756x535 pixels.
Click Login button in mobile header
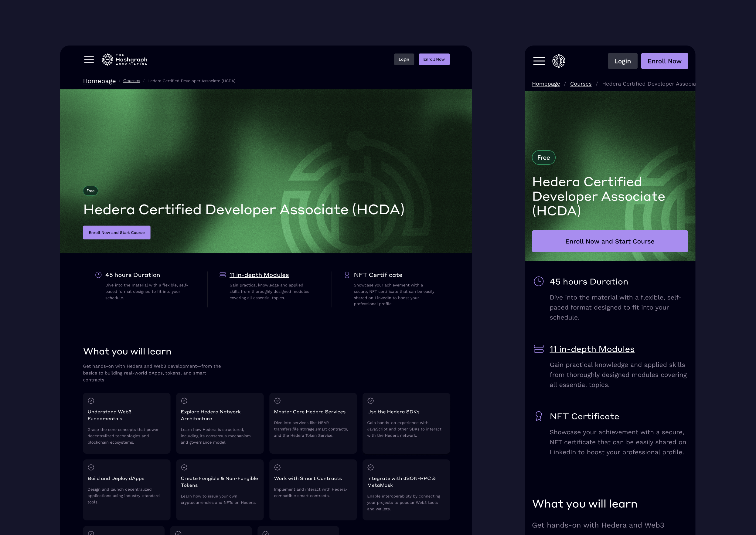pyautogui.click(x=622, y=61)
